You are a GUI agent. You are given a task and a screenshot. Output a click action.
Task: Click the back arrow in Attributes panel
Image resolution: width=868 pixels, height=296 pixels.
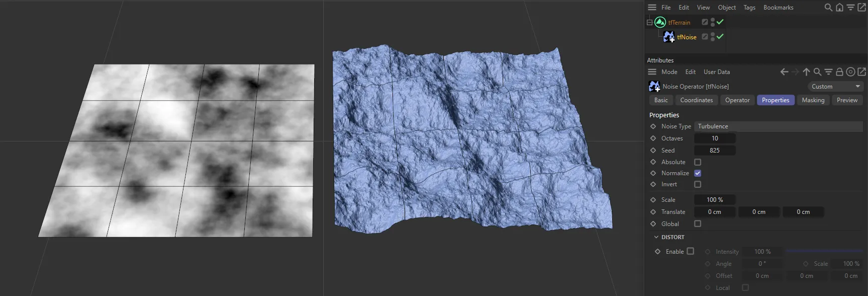pos(784,72)
